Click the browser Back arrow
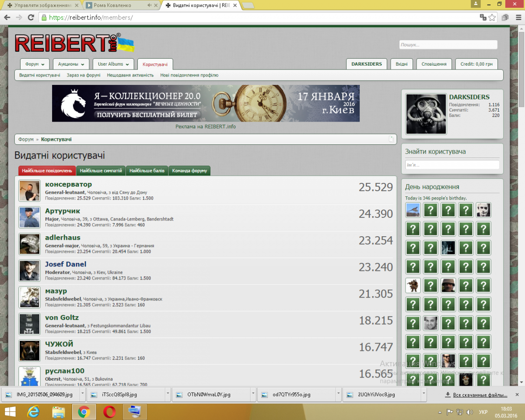 (7, 17)
